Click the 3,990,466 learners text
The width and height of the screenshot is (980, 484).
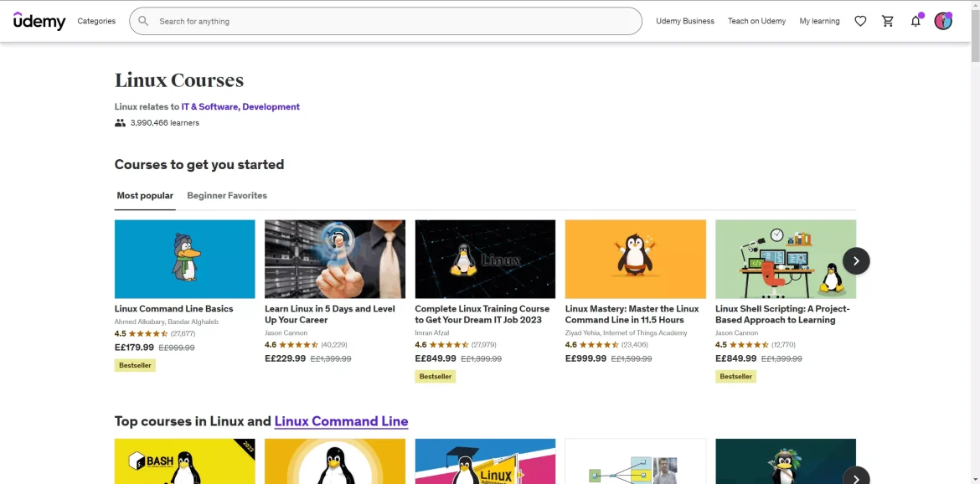click(x=165, y=123)
